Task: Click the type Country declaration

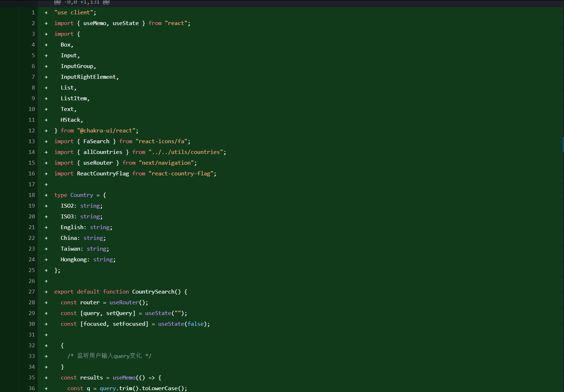Action: point(80,195)
